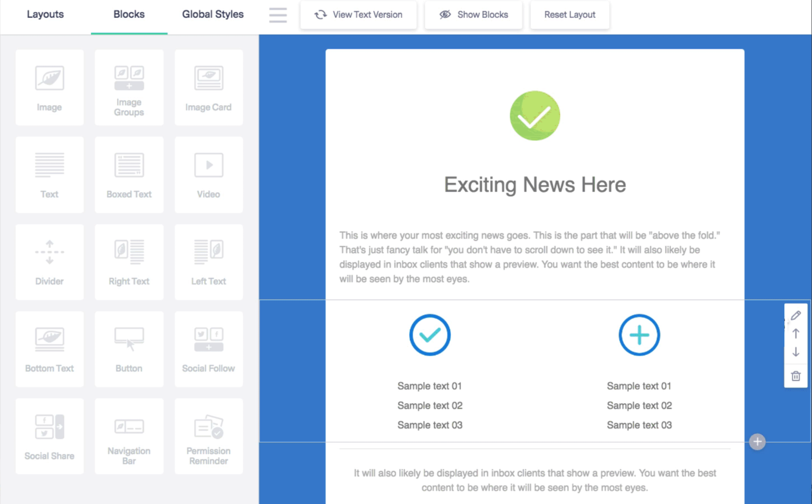Click the round plus button below the block
Image resolution: width=812 pixels, height=504 pixels.
[x=757, y=442]
